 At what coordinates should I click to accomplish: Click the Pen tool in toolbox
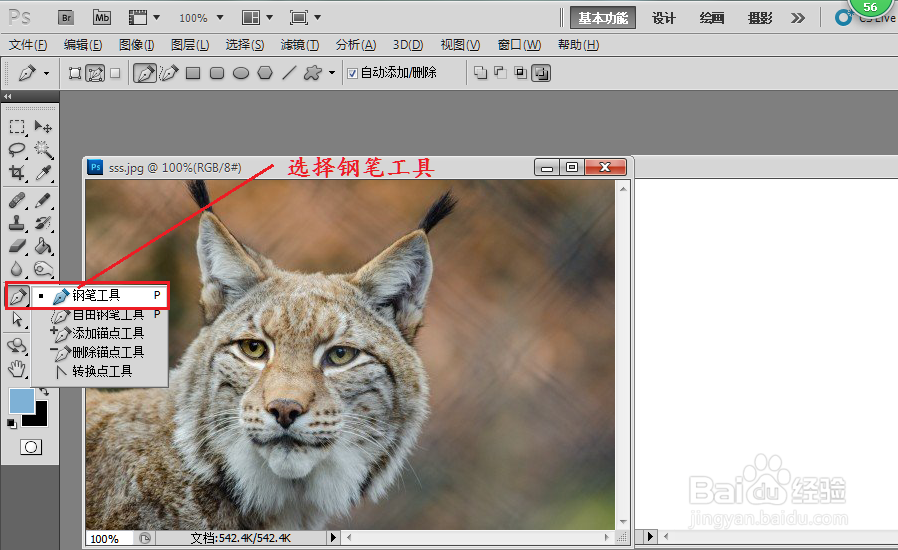pos(18,297)
